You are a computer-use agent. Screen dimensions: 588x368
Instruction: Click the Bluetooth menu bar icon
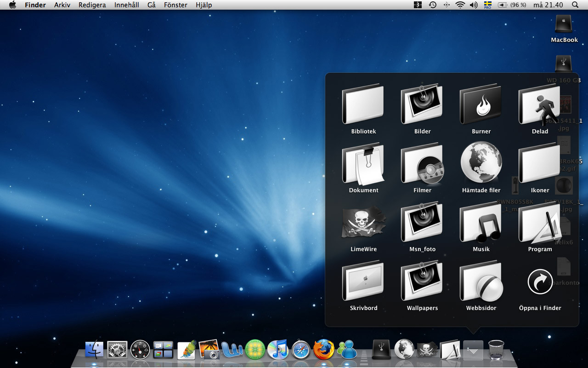coord(446,5)
